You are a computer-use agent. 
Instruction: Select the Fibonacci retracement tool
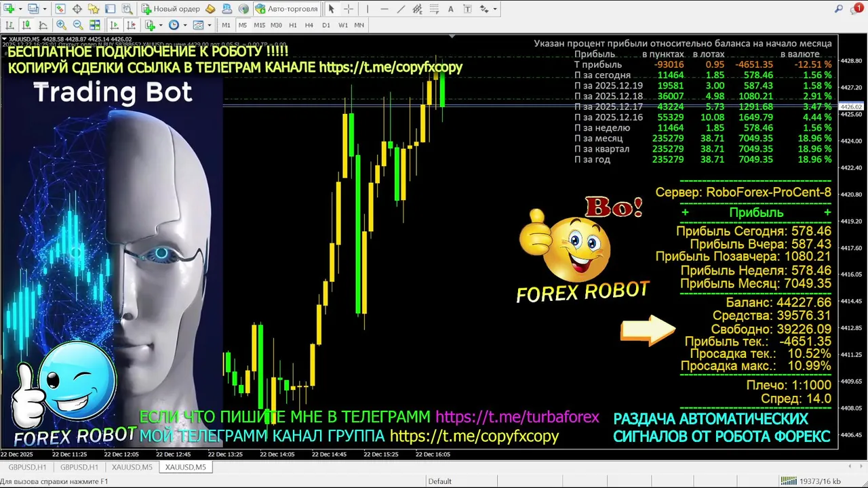434,9
